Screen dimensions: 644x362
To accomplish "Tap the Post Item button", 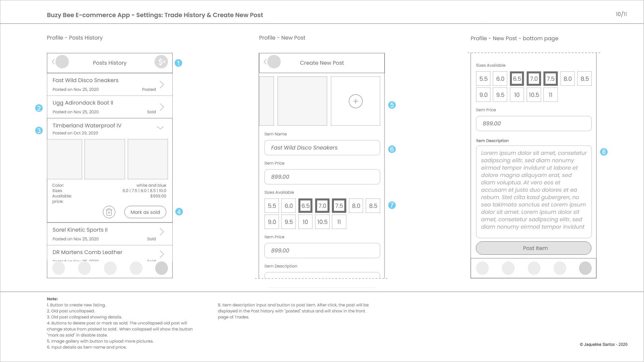I will [x=534, y=248].
